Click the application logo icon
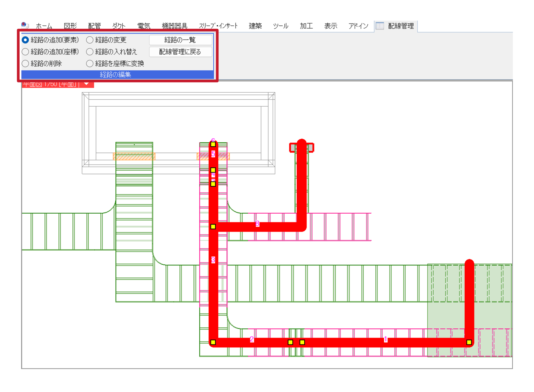 (25, 25)
